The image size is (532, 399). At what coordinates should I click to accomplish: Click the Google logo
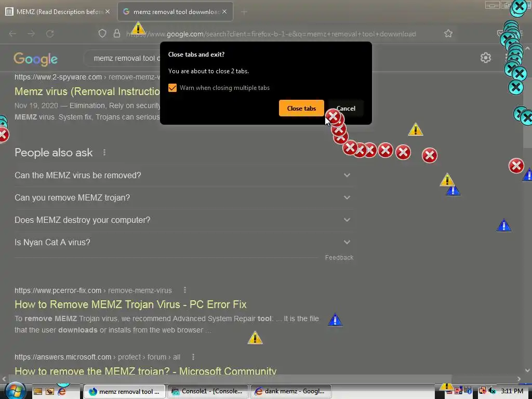tap(36, 59)
